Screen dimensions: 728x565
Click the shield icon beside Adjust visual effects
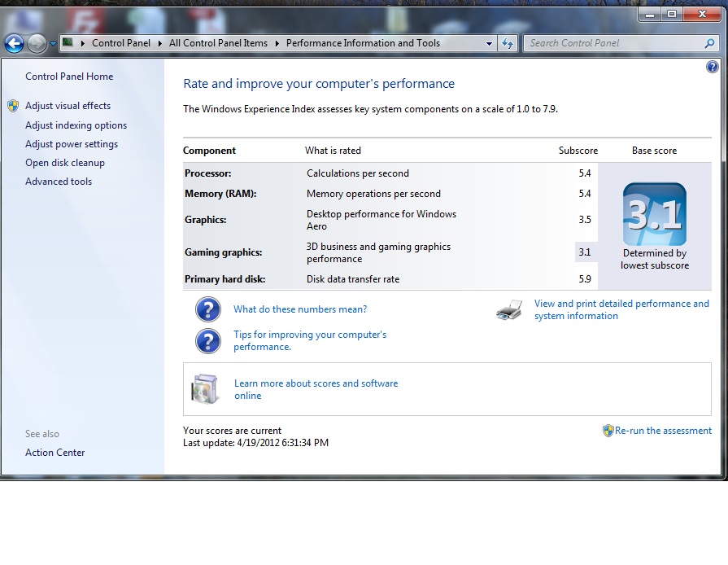point(13,106)
